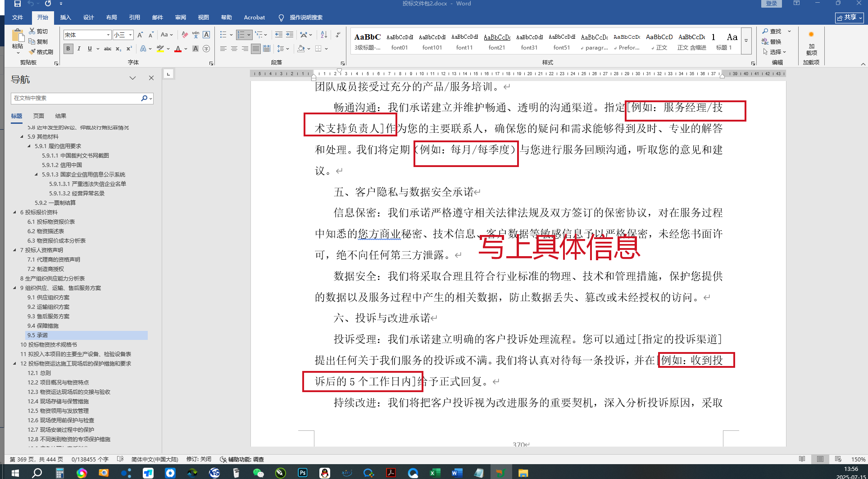Click the Find (查找) magnifier button

(x=772, y=31)
